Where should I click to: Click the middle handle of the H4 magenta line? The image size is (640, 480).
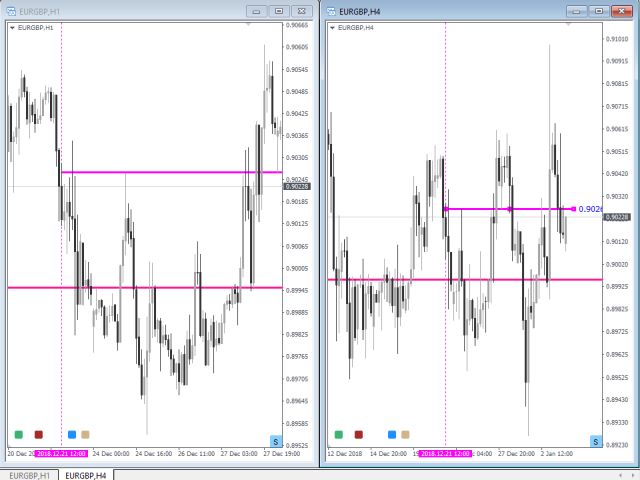(x=509, y=209)
